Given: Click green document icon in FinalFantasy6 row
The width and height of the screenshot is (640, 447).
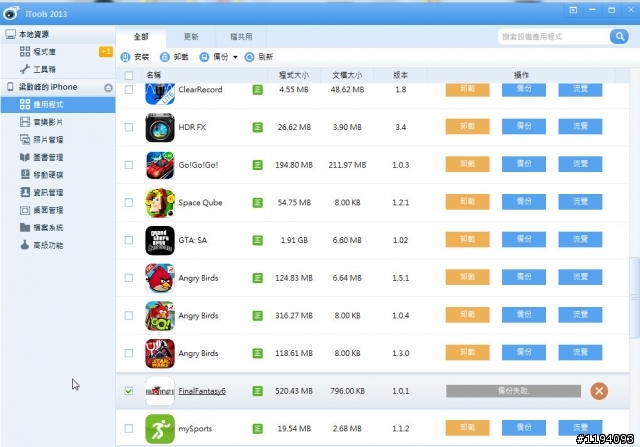Looking at the screenshot, I should pos(258,391).
